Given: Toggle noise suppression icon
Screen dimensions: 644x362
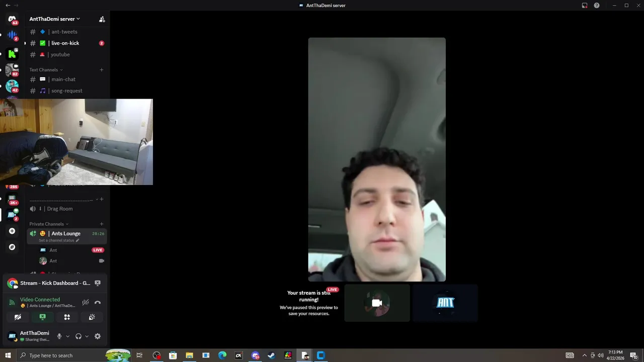Looking at the screenshot, I should click(x=86, y=302).
